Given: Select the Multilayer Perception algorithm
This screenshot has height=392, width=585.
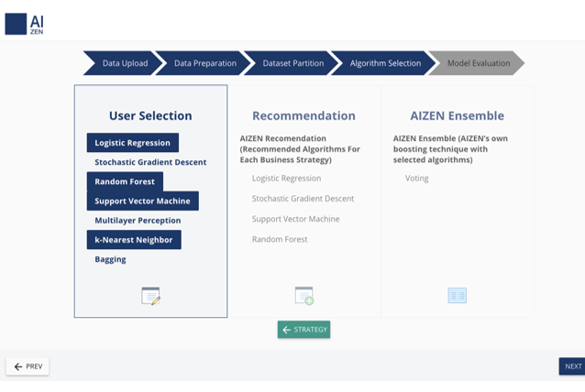Looking at the screenshot, I should pos(138,221).
